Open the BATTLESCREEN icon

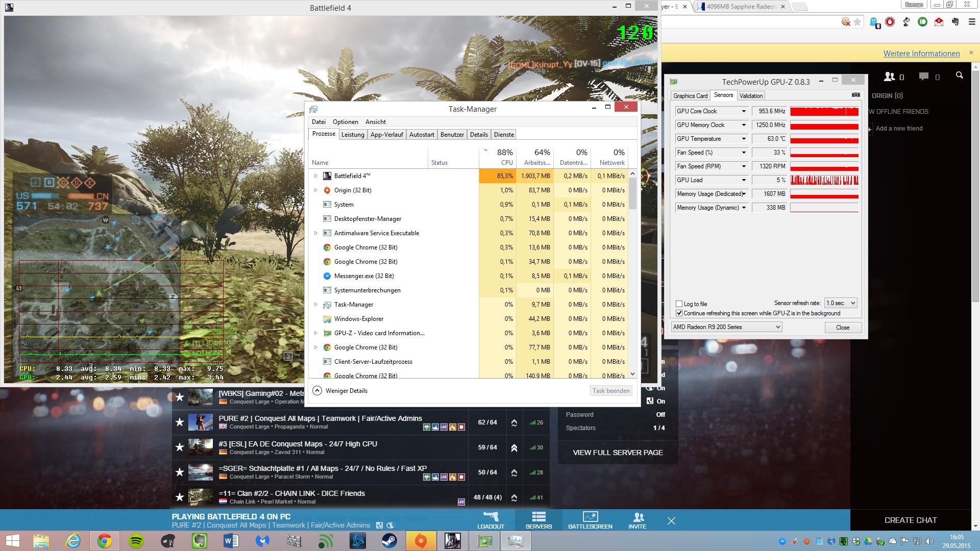[590, 516]
